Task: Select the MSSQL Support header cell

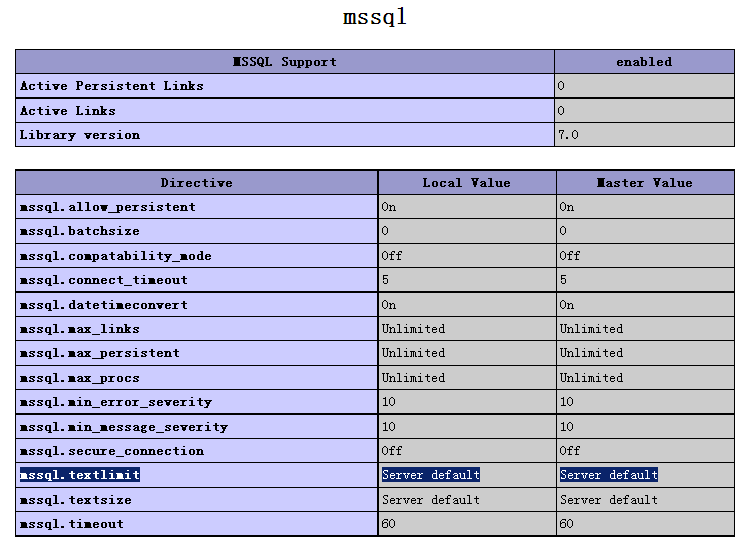Action: pos(285,62)
